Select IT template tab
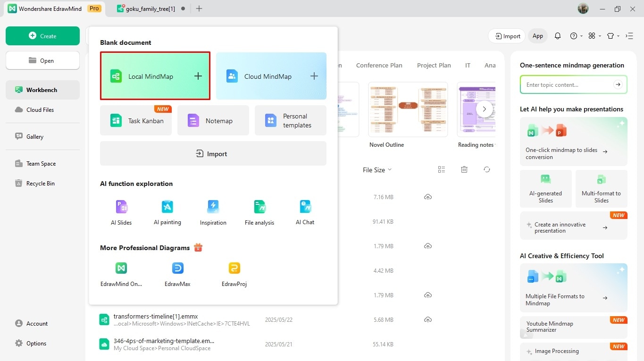The height and width of the screenshot is (361, 644). tap(468, 65)
